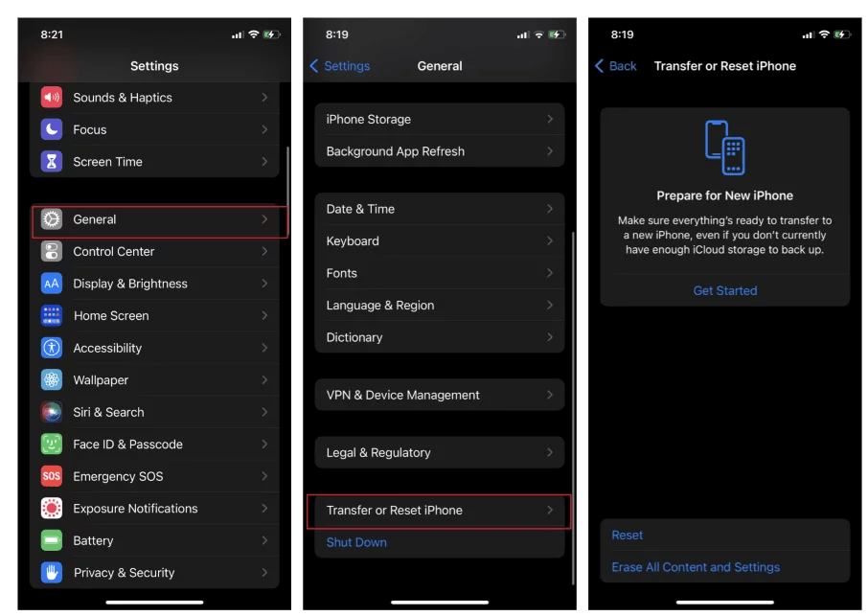868x616 pixels.
Task: Tap the Screen Time label
Action: (x=108, y=162)
